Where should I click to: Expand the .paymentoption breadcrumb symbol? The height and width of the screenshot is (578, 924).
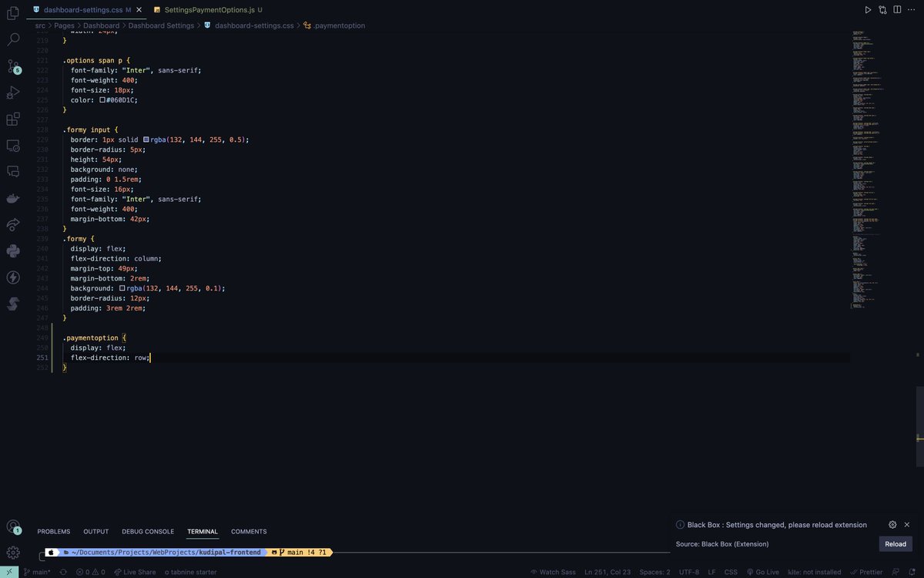coord(334,25)
